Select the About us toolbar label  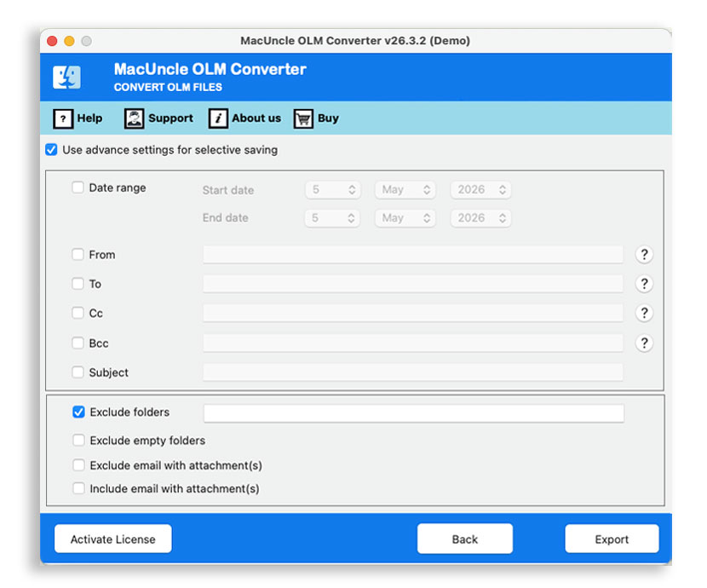click(x=256, y=118)
